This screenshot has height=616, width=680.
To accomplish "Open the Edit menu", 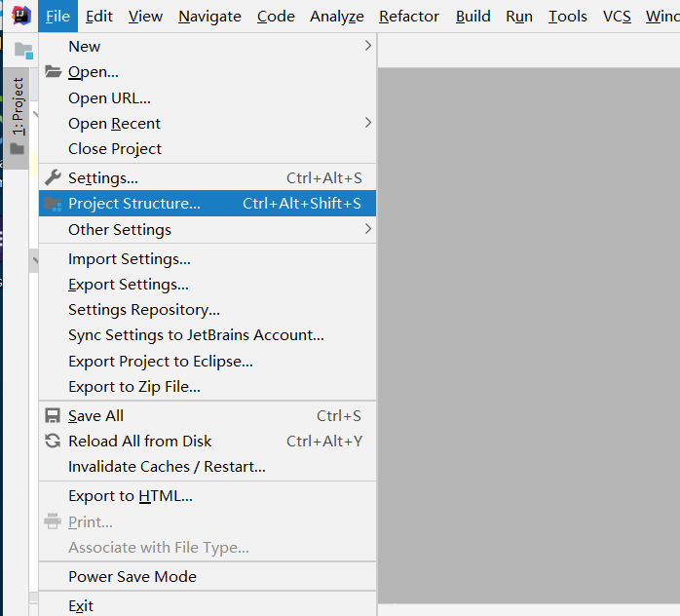I will pos(98,16).
